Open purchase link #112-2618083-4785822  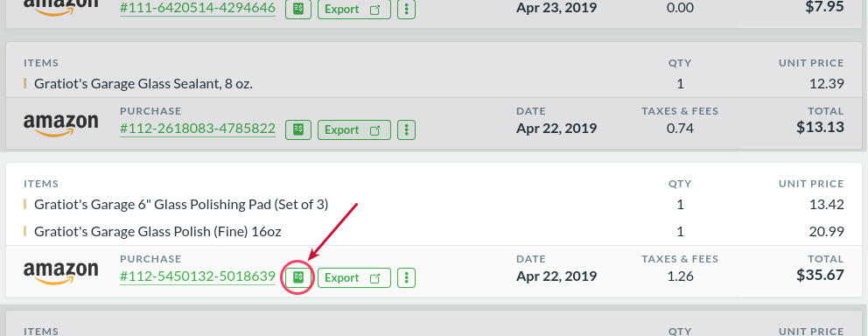[198, 129]
